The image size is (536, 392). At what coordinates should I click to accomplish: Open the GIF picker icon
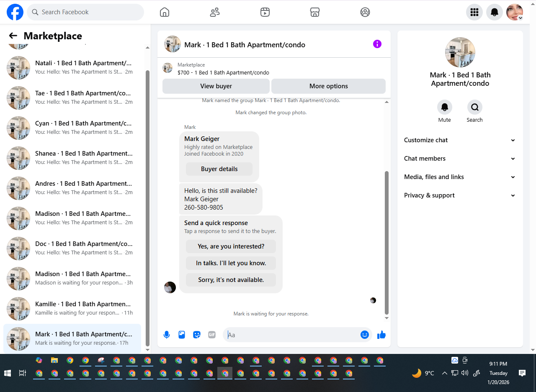coord(212,335)
